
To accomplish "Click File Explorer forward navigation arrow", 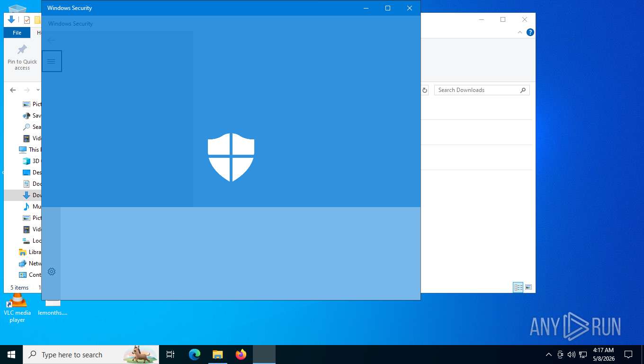I will (27, 90).
